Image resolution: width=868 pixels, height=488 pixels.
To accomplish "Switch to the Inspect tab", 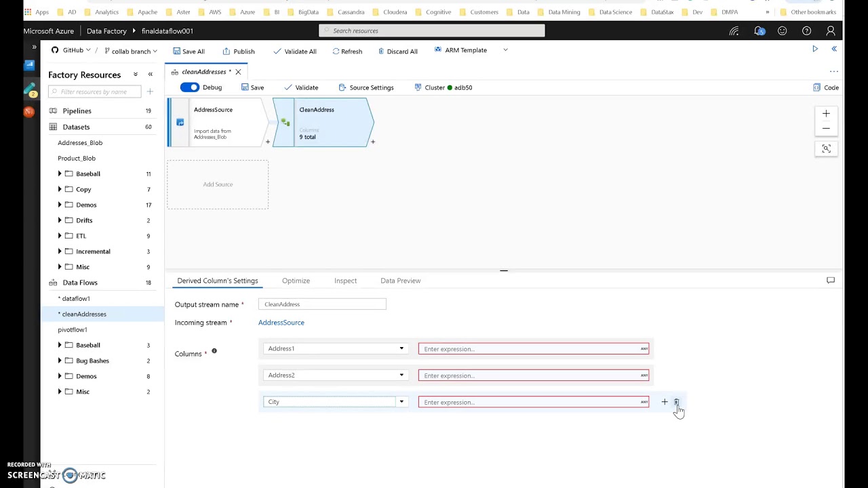I will click(345, 281).
